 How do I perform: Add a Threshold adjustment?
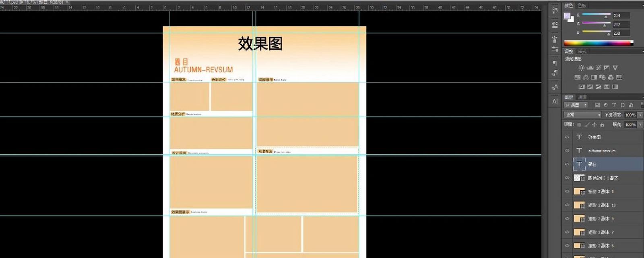[x=598, y=87]
